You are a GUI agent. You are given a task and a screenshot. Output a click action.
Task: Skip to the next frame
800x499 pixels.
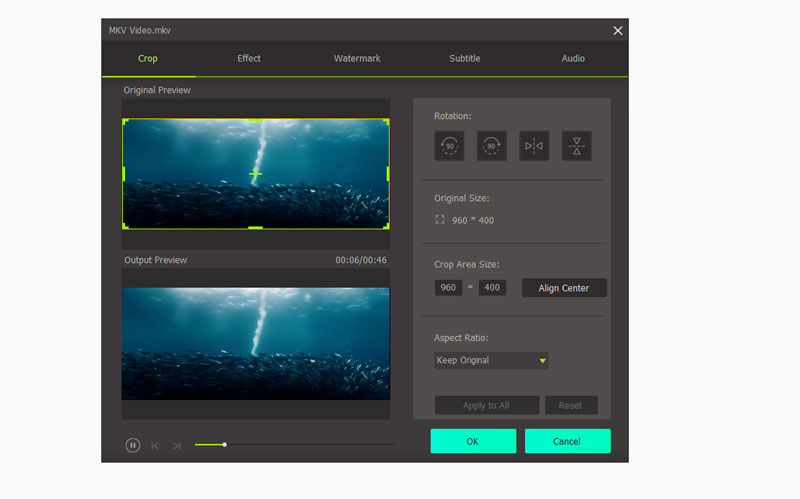click(x=177, y=445)
